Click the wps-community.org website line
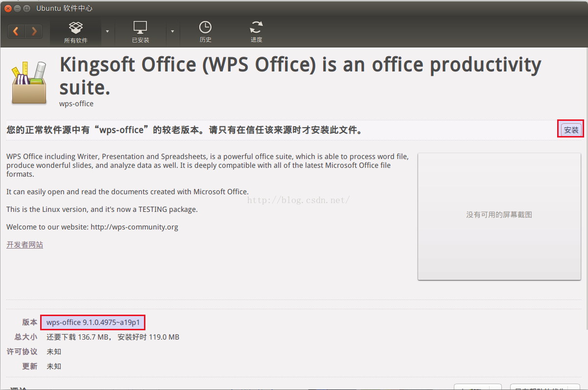The height and width of the screenshot is (390, 588). coord(92,227)
